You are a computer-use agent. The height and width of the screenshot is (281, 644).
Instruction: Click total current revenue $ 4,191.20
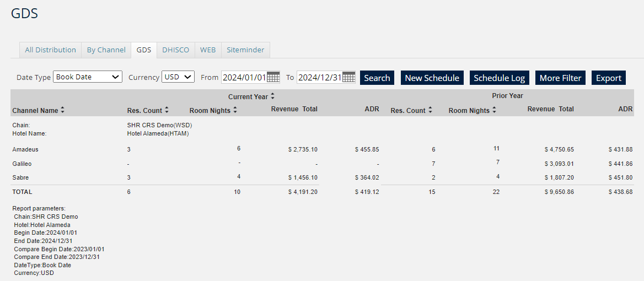point(303,192)
